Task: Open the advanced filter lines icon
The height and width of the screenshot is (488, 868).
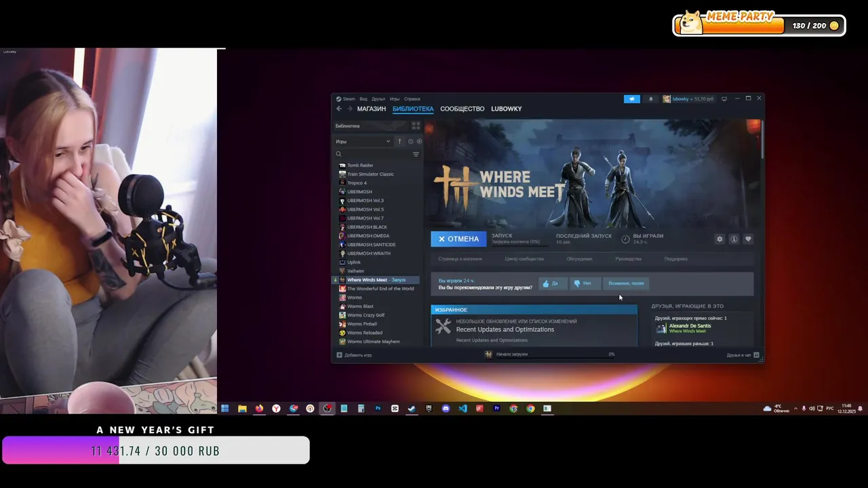Action: 416,154
